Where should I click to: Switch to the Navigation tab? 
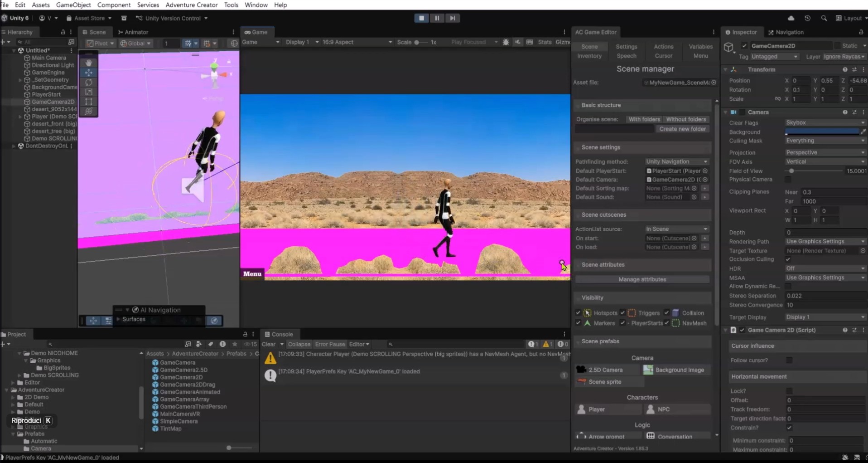(786, 32)
